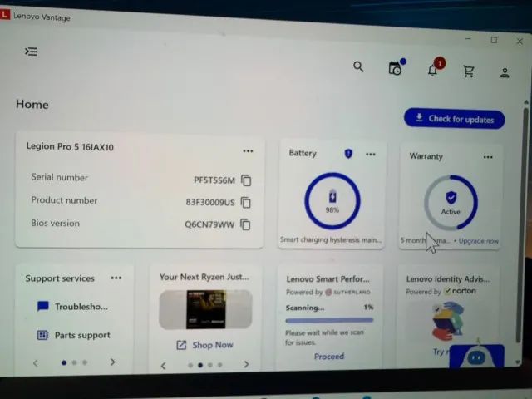Open the Troubleshoot chat item
532x399 pixels.
click(72, 307)
